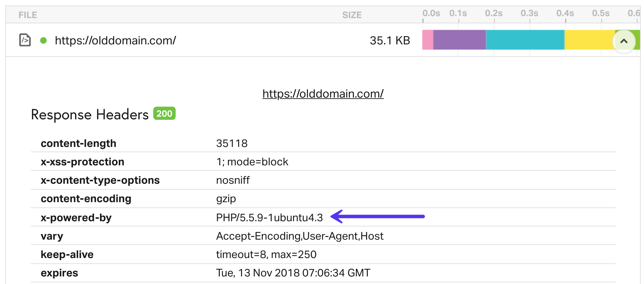
Task: Select the SIZE column header
Action: coord(352,15)
